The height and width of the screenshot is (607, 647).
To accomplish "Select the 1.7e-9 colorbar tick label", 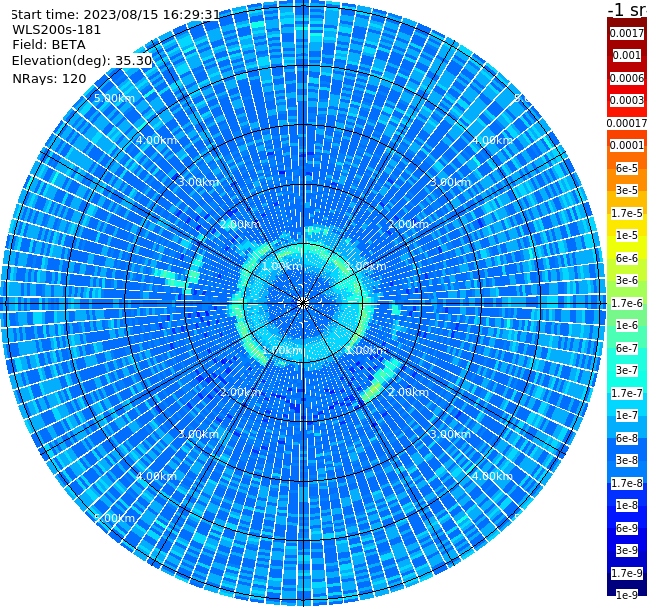I will (x=627, y=573).
